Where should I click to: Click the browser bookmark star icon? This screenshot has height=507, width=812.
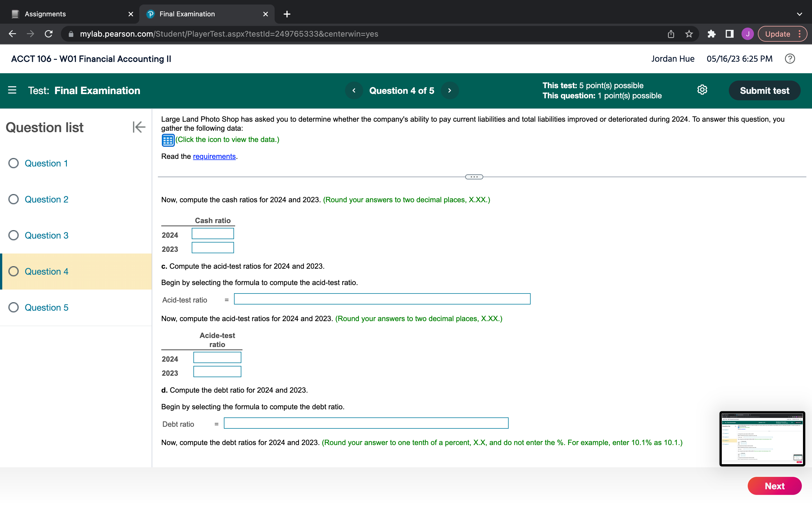tap(689, 33)
